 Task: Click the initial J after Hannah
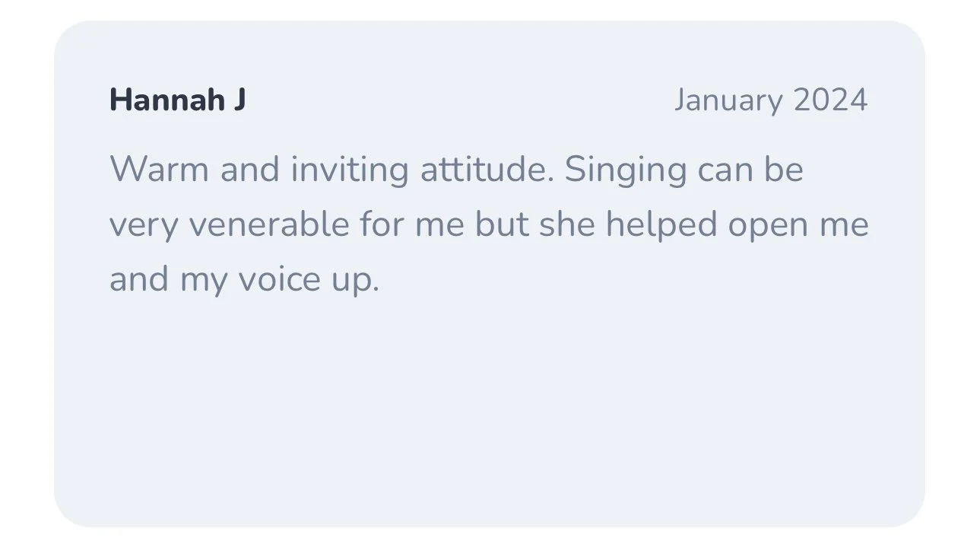click(239, 100)
